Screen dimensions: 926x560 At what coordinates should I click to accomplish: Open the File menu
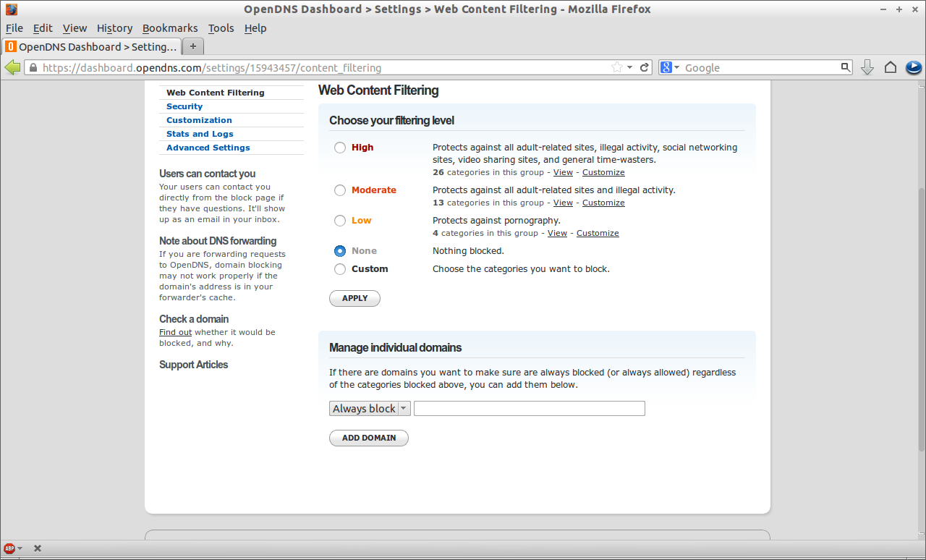(x=14, y=28)
